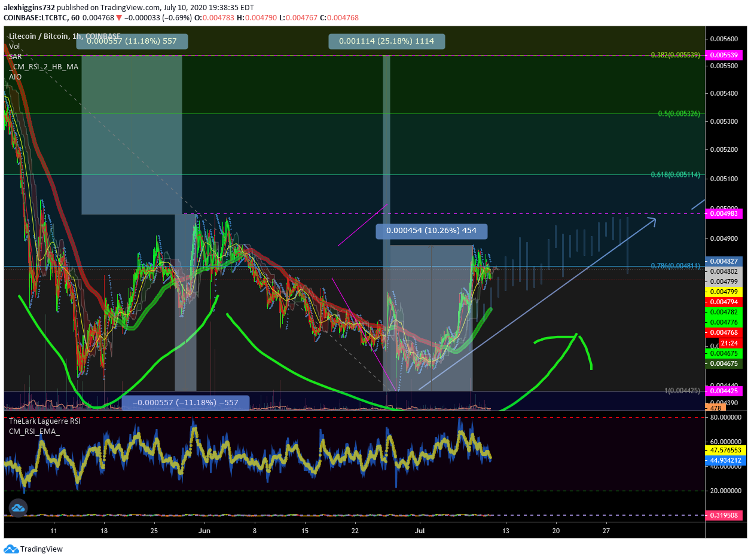
Task: Click the magenta 0.004425 price tag
Action: click(x=725, y=390)
